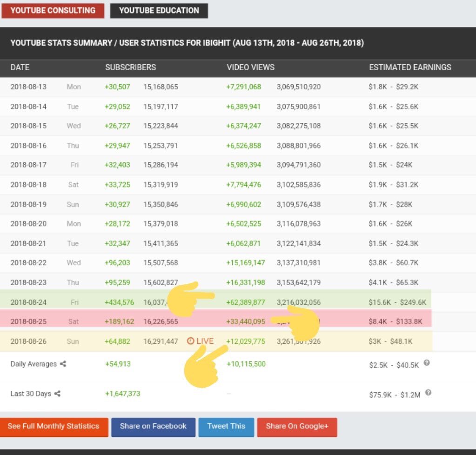
Task: Click the DATE column header
Action: (20, 67)
